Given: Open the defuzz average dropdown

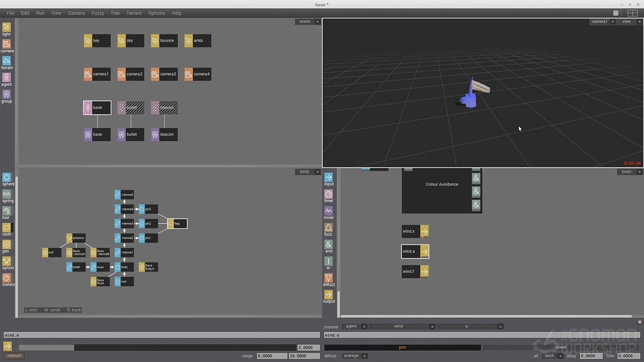Looking at the screenshot, I should click(354, 355).
